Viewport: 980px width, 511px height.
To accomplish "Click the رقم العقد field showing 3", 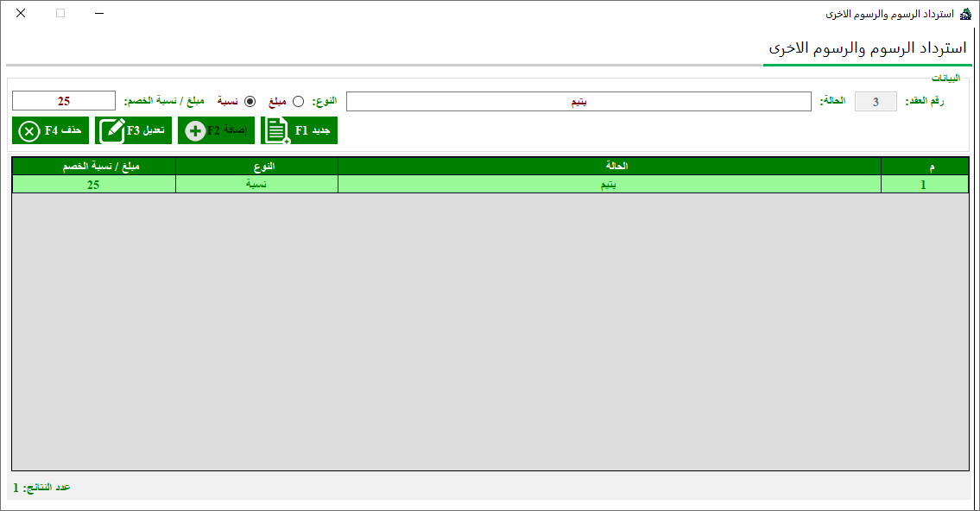I will point(876,102).
